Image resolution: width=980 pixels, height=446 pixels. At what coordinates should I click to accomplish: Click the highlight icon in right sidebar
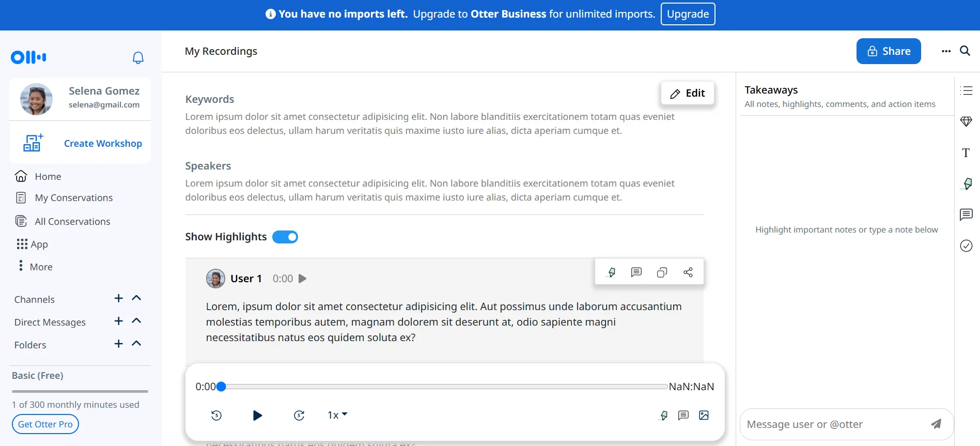[x=967, y=183]
